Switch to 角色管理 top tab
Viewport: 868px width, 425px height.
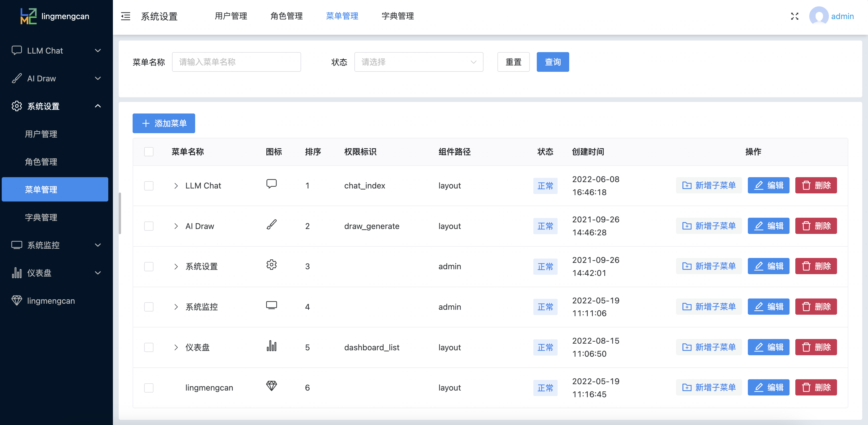286,16
